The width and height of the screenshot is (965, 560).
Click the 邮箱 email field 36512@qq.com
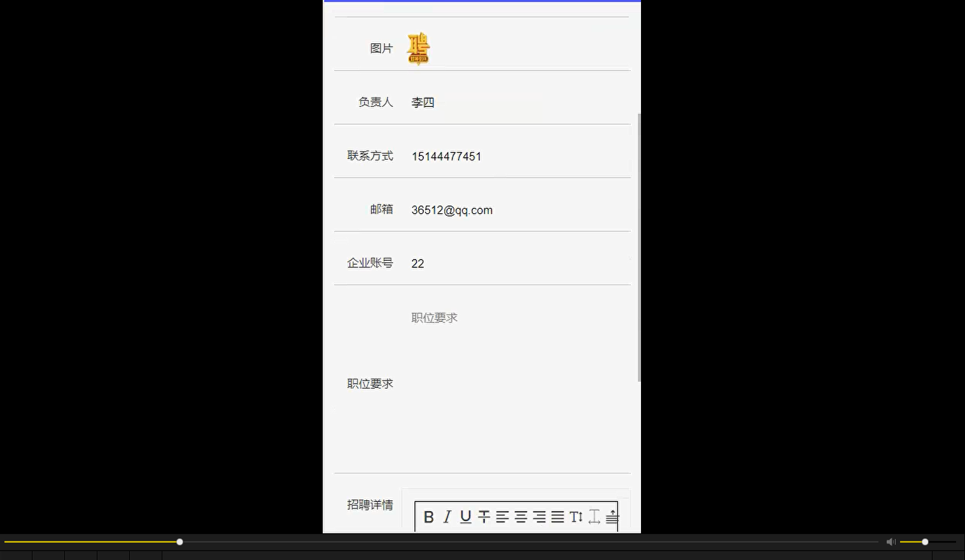(452, 210)
